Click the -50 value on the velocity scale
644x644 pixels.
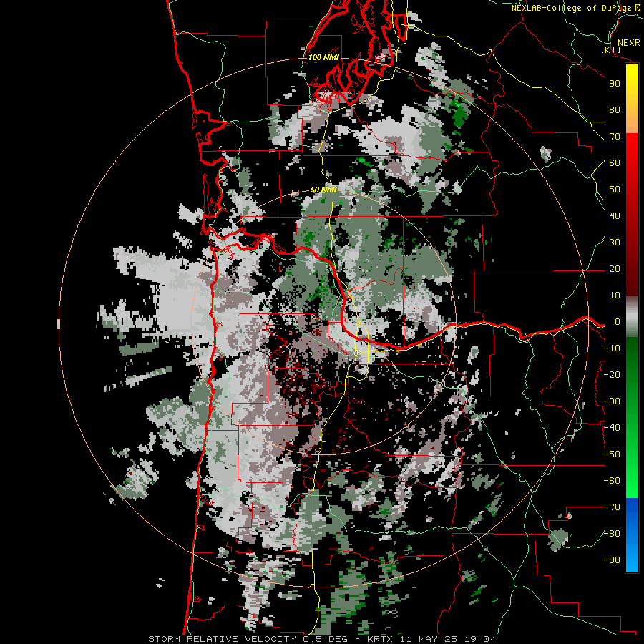coord(612,454)
